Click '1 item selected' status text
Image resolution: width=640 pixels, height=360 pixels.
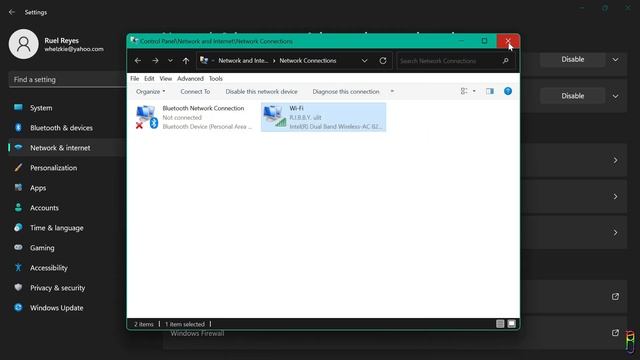(x=185, y=324)
